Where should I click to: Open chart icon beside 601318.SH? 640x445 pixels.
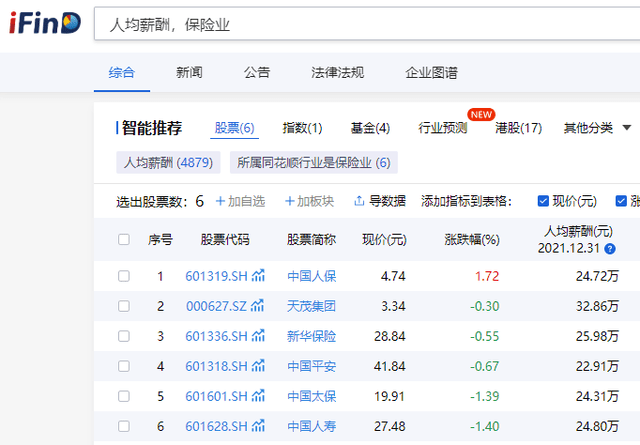(x=258, y=366)
